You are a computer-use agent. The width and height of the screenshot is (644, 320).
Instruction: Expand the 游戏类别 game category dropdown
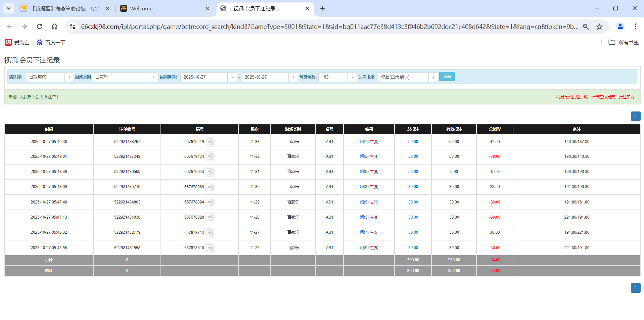[x=154, y=77]
